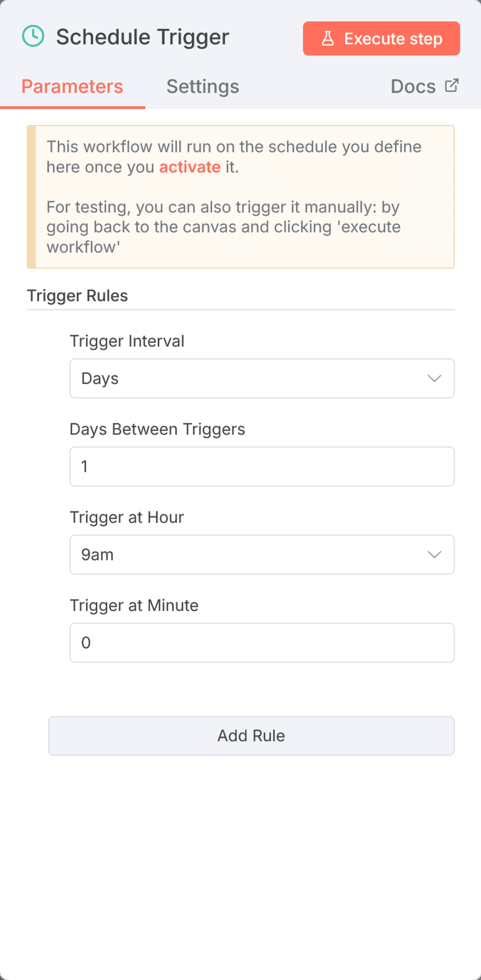This screenshot has width=481, height=980.
Task: Expand the Trigger at Hour selector
Action: coord(262,554)
